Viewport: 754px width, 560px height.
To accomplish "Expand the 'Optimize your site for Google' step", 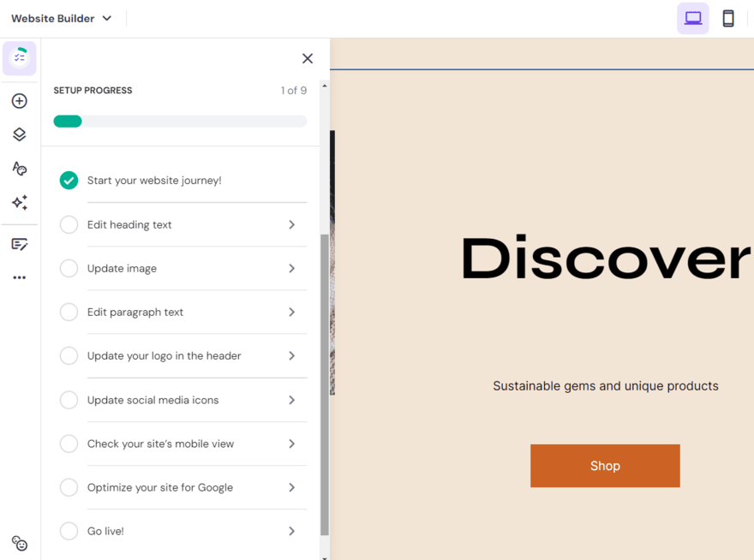I will [291, 487].
